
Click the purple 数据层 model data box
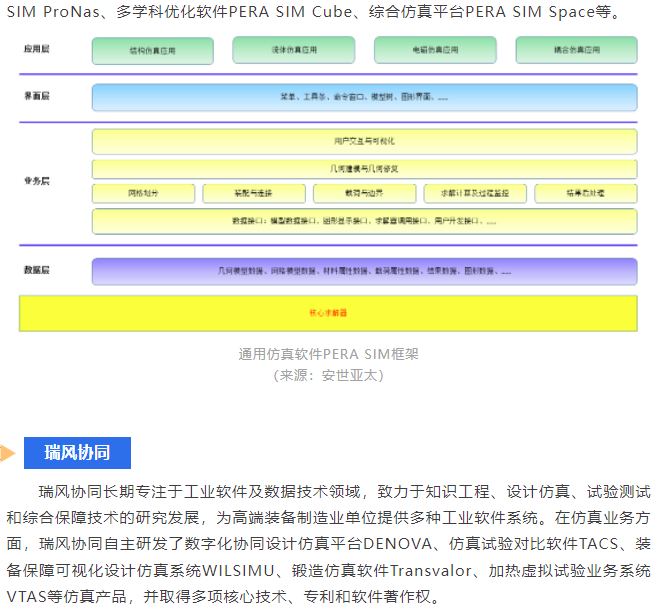[x=365, y=271]
